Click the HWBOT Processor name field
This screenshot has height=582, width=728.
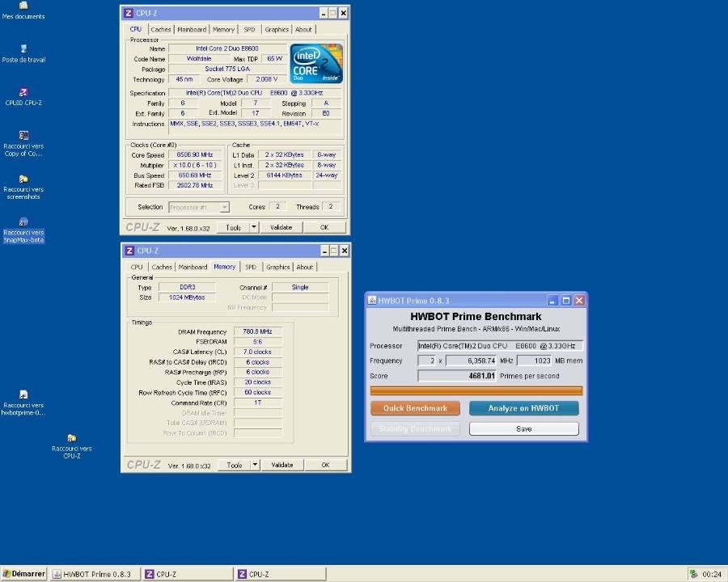point(500,346)
